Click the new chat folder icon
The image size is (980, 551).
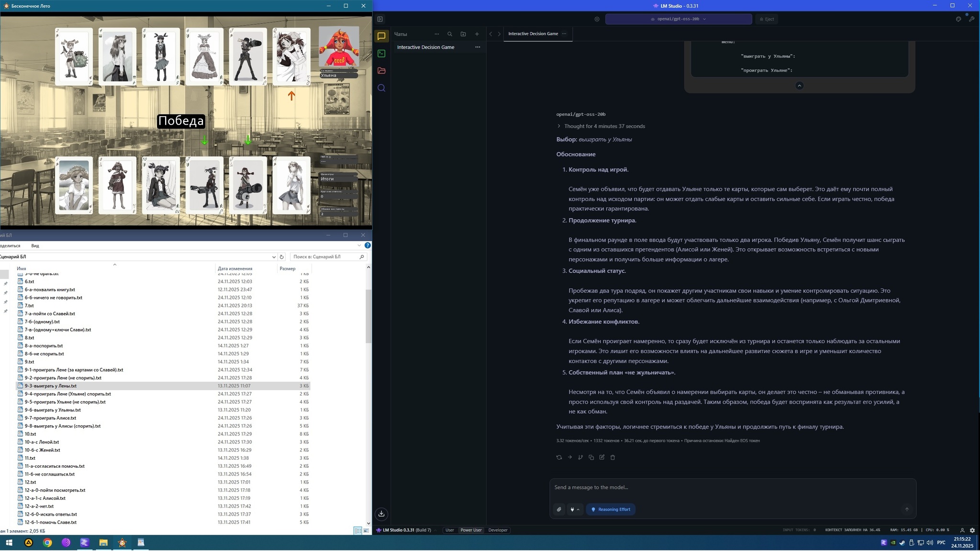point(463,34)
